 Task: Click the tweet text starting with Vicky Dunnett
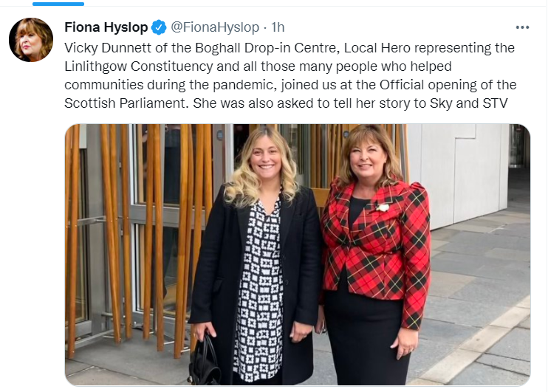coord(290,75)
